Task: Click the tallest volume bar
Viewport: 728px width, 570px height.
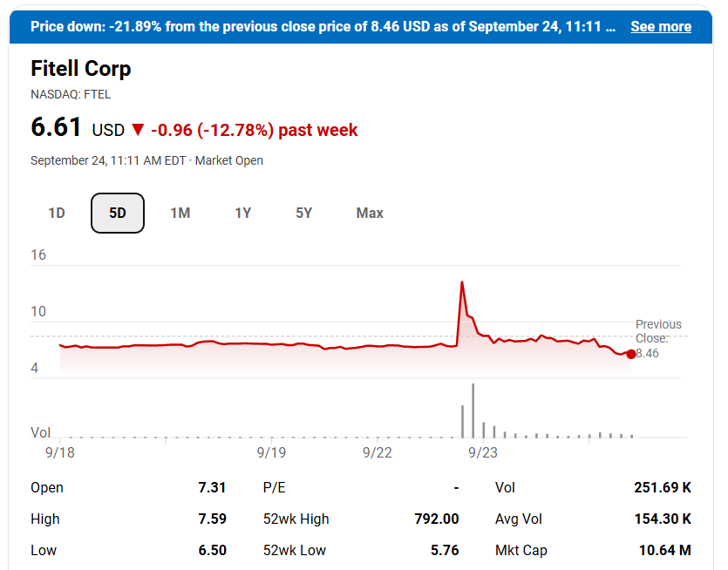Action: coord(473,410)
